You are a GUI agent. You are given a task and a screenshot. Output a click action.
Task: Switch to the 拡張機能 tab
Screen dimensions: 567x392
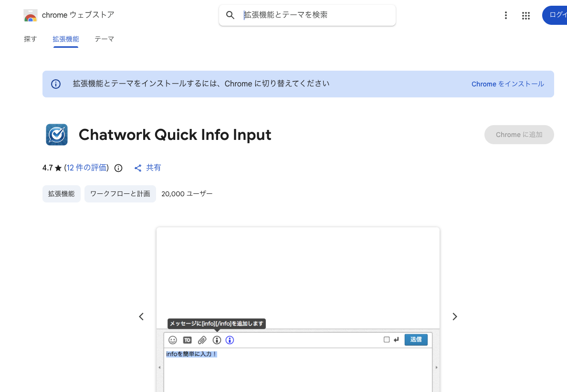(x=66, y=39)
